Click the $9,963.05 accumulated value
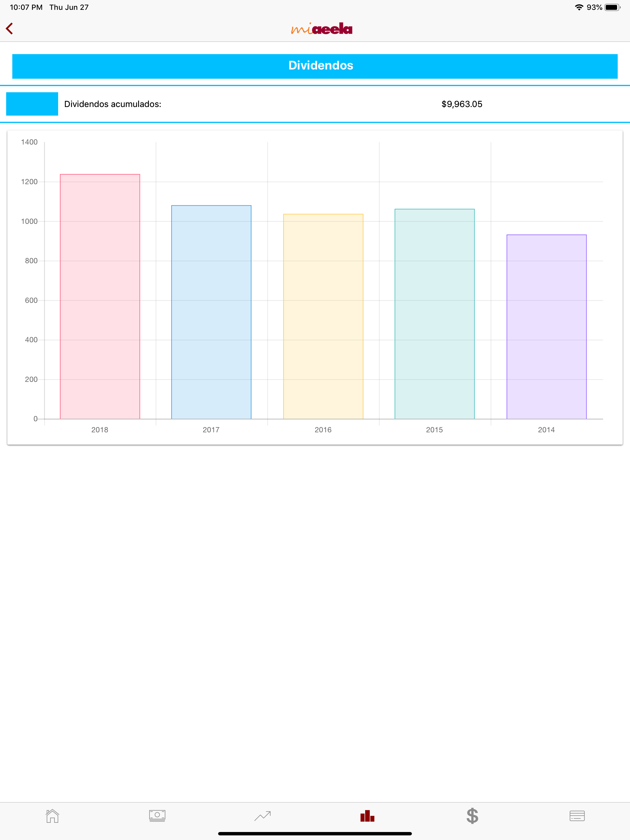 click(462, 104)
